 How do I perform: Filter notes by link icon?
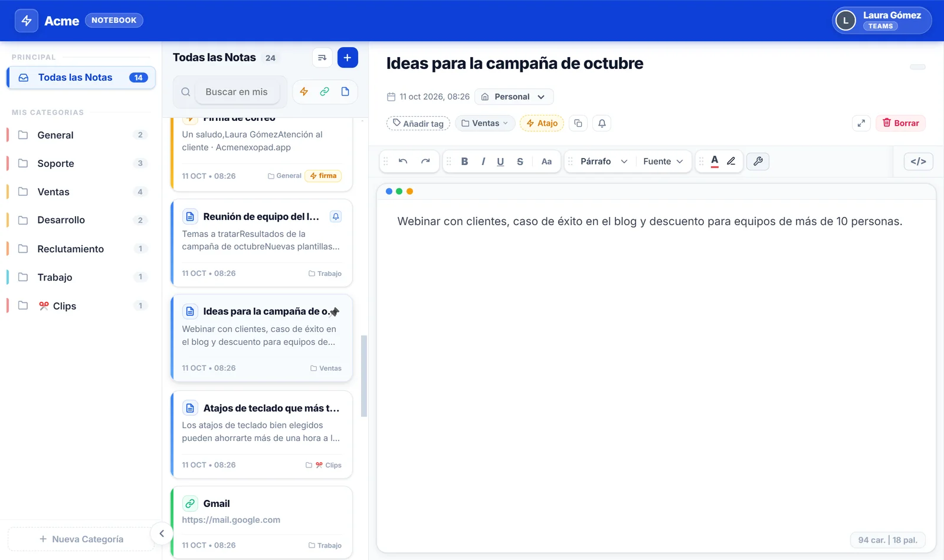coord(324,91)
